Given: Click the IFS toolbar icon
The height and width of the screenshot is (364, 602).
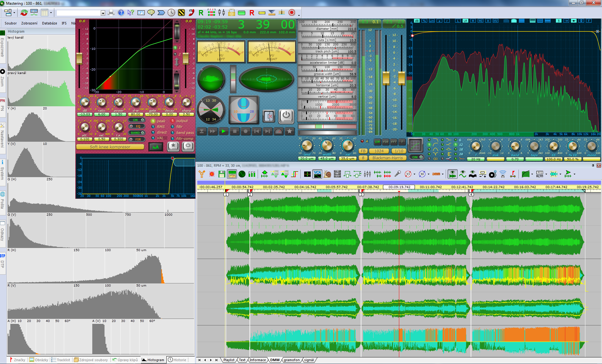Looking at the screenshot, I should click(x=141, y=13).
